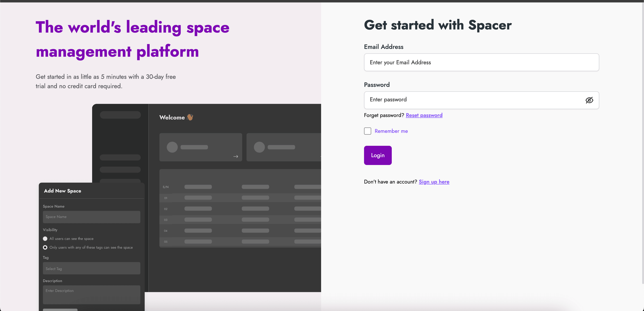Click the "Add New Space" panel title

[x=63, y=191]
